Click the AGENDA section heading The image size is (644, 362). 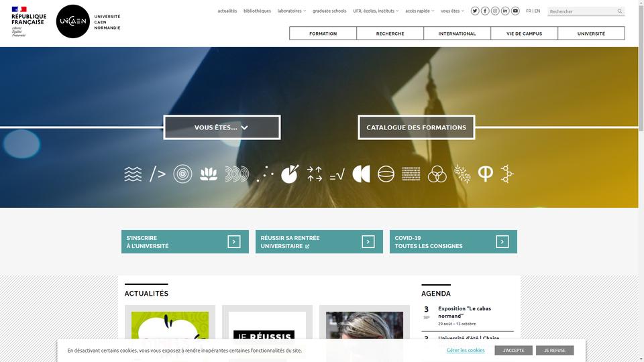coord(436,294)
